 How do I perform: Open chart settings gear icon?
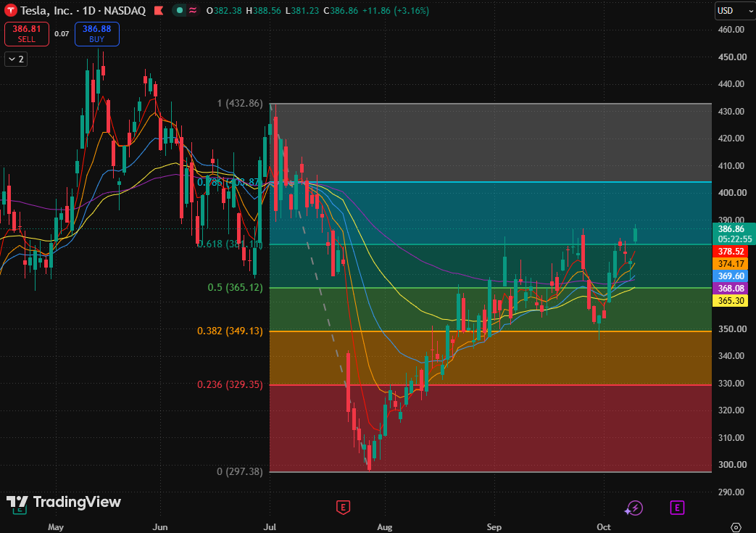[736, 526]
